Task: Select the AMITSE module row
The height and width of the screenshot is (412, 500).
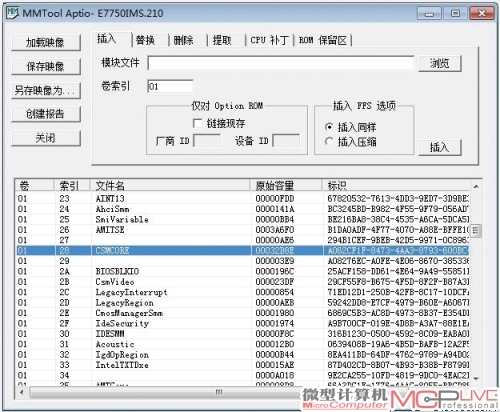Action: coord(242,230)
